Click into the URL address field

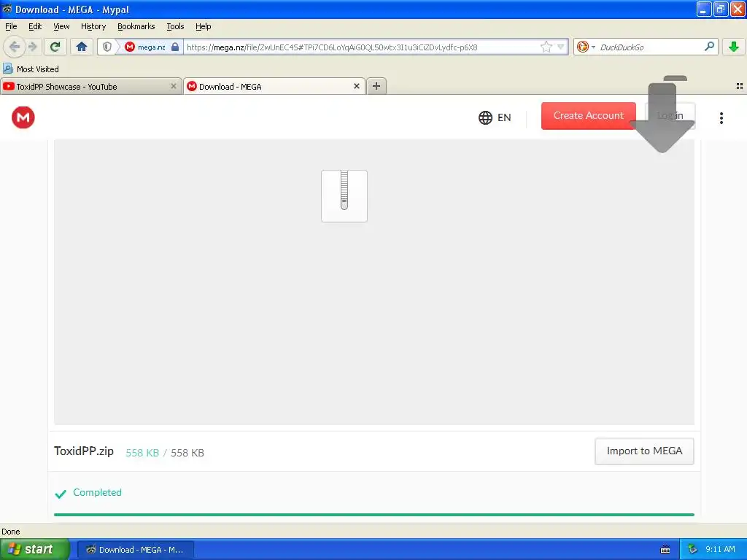[361, 47]
